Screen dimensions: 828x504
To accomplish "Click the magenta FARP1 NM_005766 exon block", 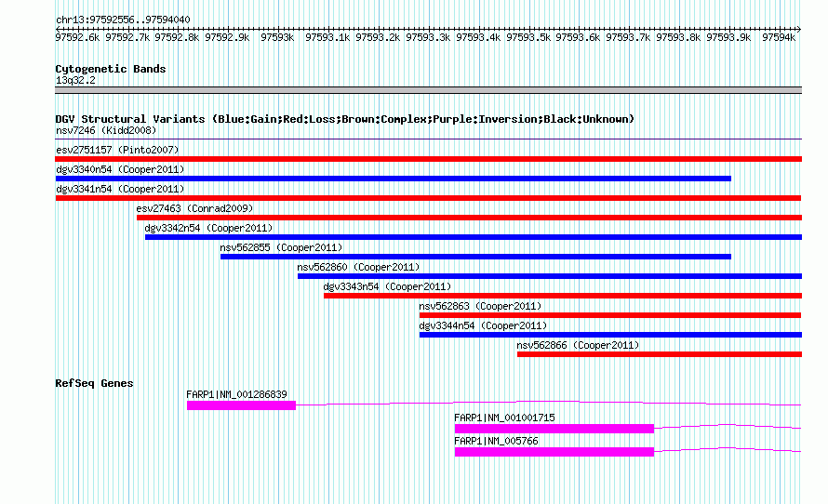I will tap(554, 452).
